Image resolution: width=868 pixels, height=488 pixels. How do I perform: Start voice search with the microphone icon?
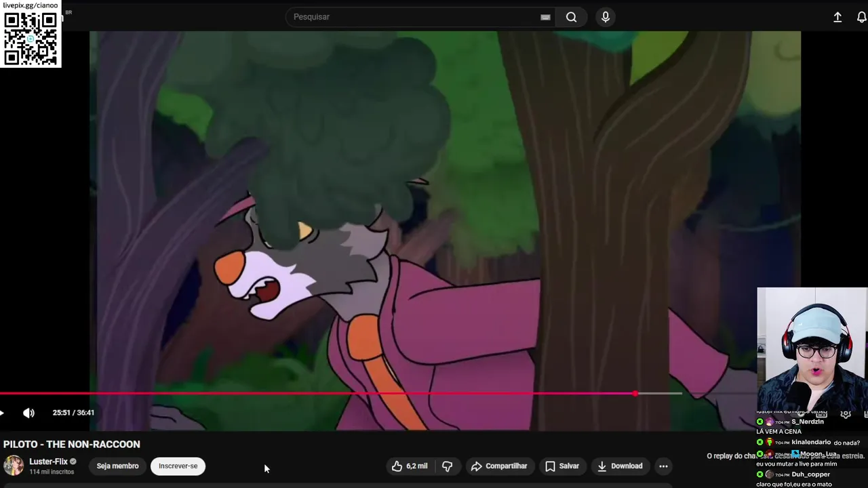point(606,17)
